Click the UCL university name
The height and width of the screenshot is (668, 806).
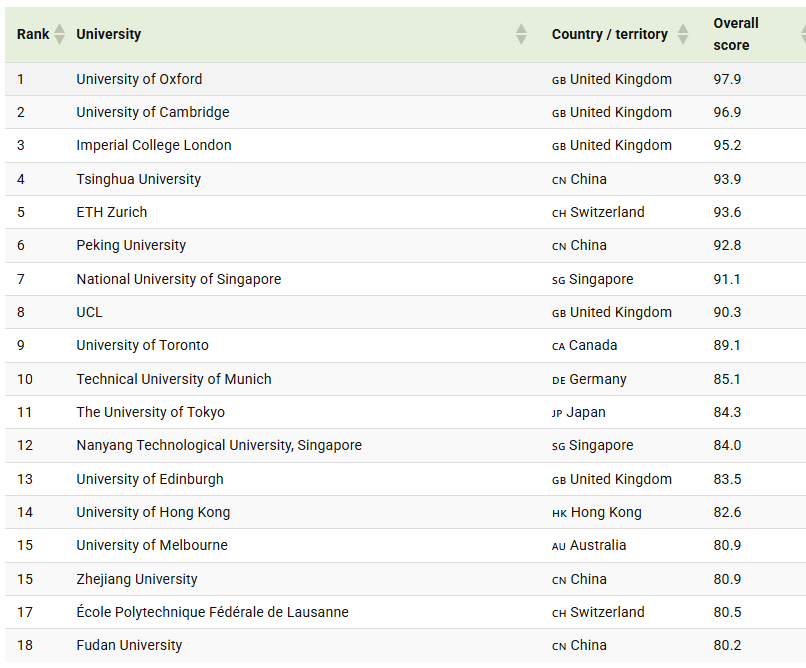(89, 312)
